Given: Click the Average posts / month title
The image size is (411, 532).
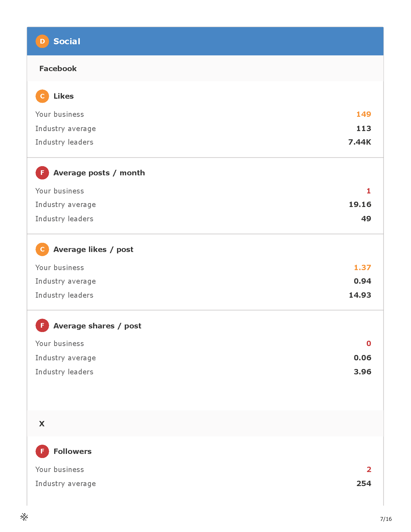Looking at the screenshot, I should click(99, 173).
